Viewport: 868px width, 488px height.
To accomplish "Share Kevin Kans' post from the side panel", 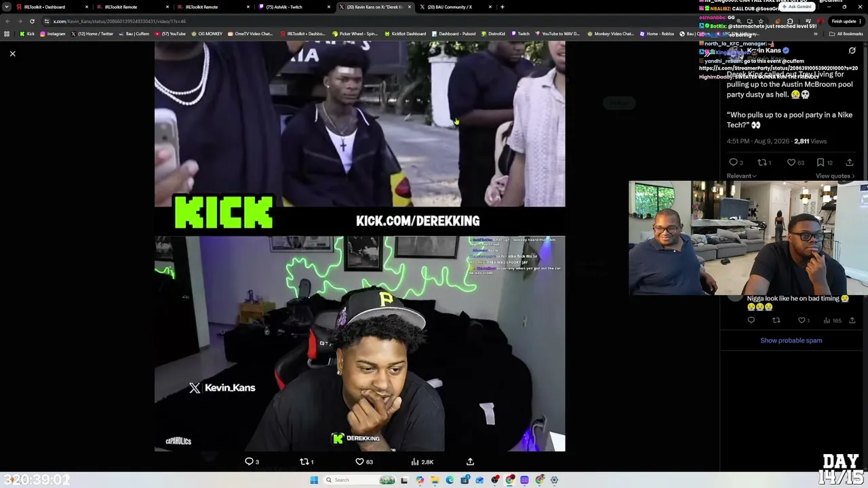I will pyautogui.click(x=849, y=163).
